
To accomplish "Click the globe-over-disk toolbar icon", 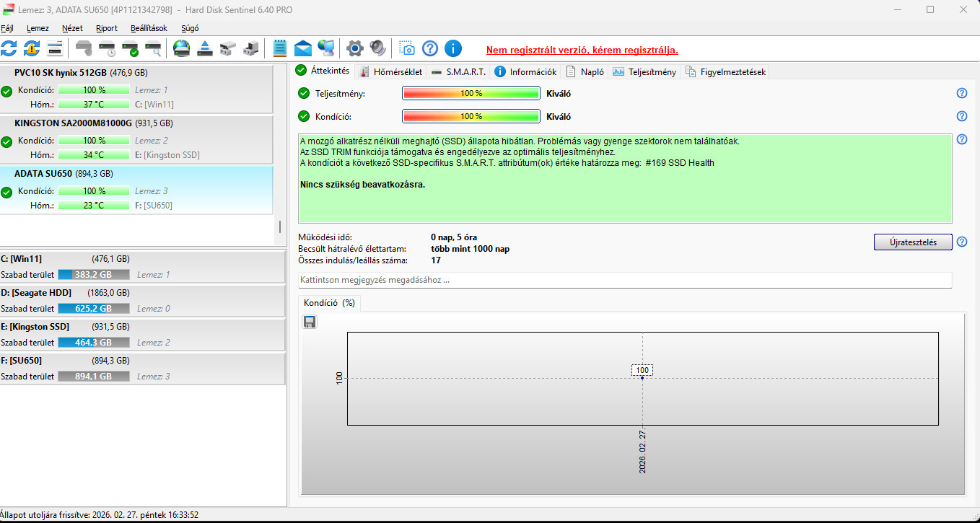I will coord(182,49).
